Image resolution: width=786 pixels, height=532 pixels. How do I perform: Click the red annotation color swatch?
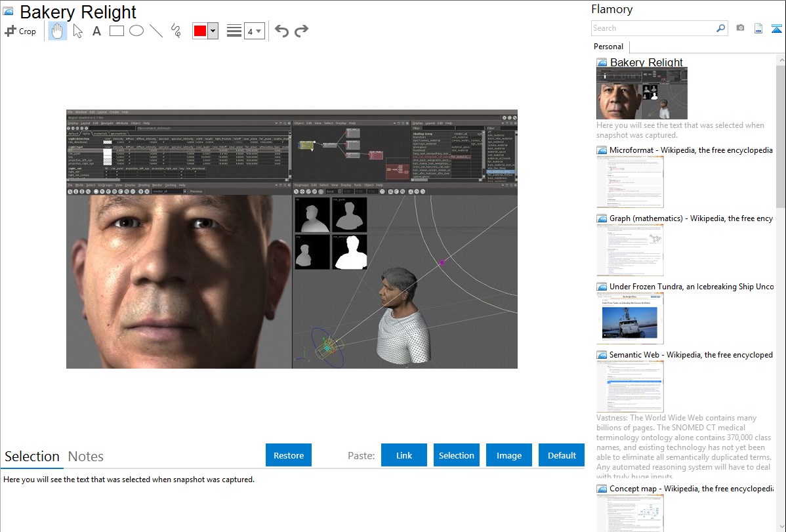pyautogui.click(x=200, y=31)
